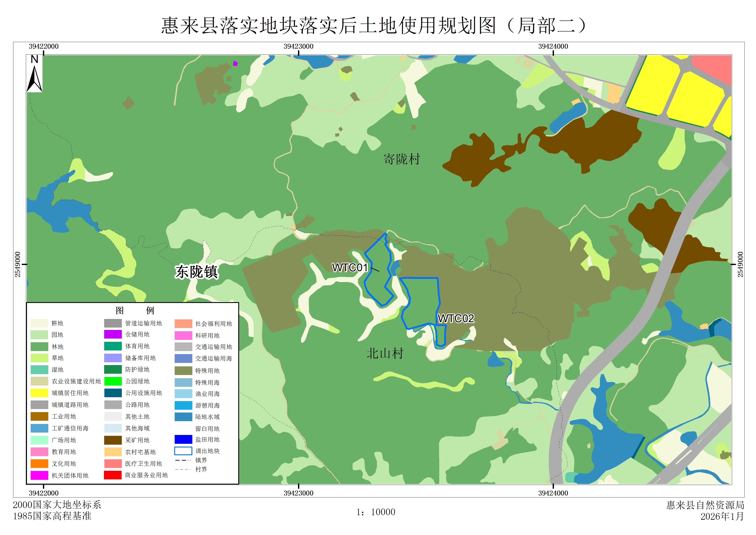
Task: Click the 采矿用地 brown legend swatch
Action: 113,440
